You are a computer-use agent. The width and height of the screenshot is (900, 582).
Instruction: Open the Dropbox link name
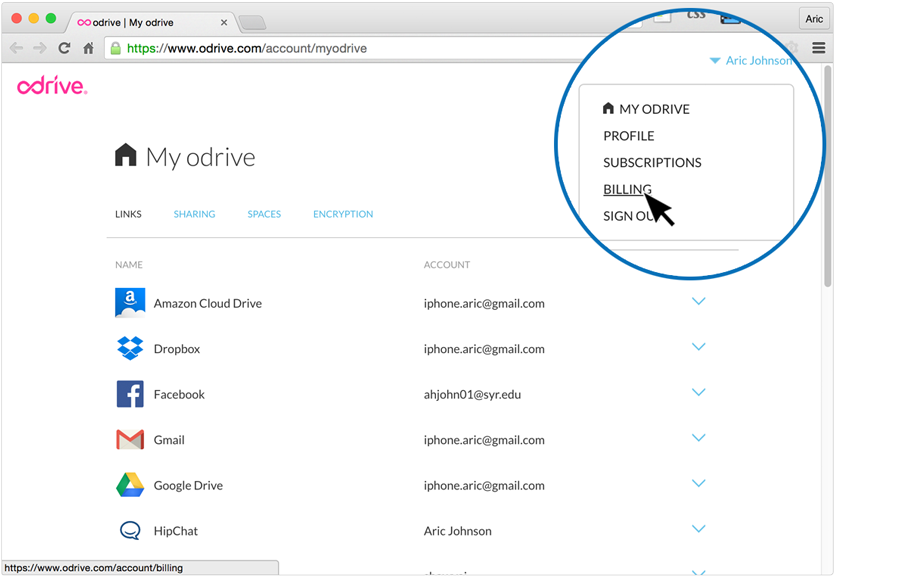click(x=177, y=349)
